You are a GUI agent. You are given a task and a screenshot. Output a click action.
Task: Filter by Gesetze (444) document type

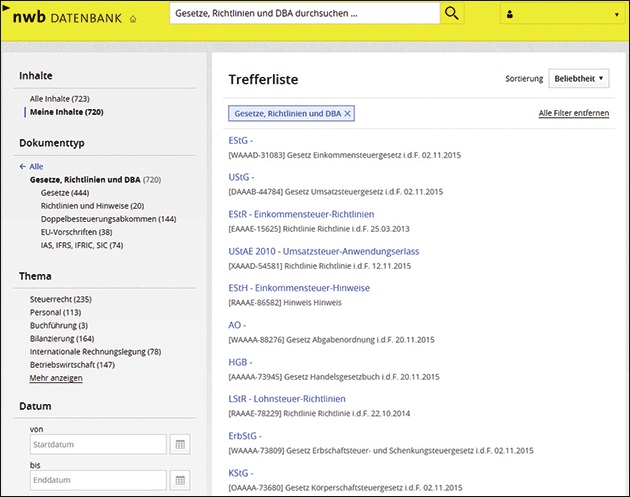(65, 192)
